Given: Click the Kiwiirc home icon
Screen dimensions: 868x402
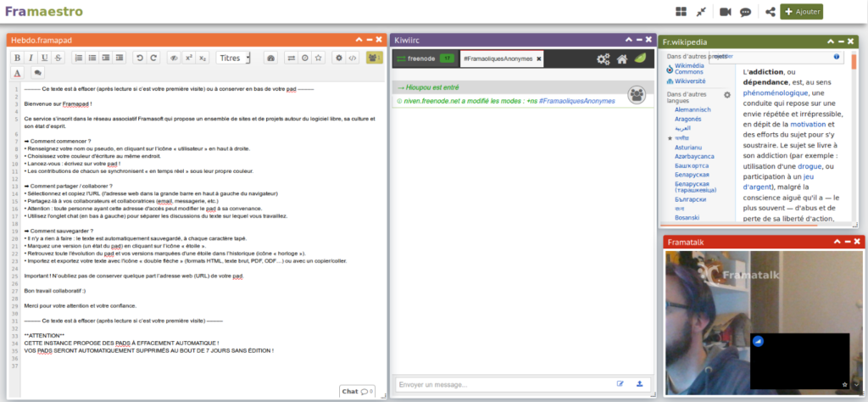Looking at the screenshot, I should 622,59.
